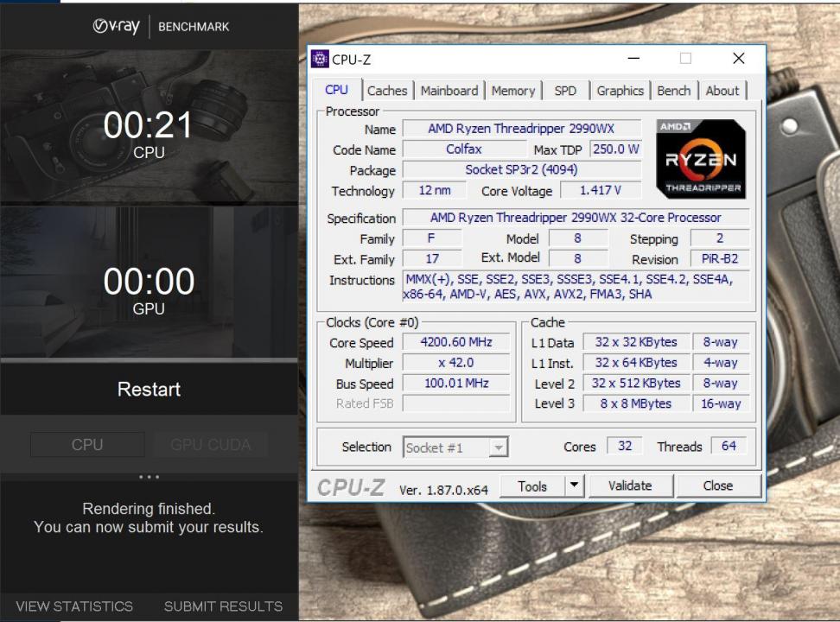Open the Bench tab
This screenshot has height=622, width=840.
pyautogui.click(x=673, y=91)
